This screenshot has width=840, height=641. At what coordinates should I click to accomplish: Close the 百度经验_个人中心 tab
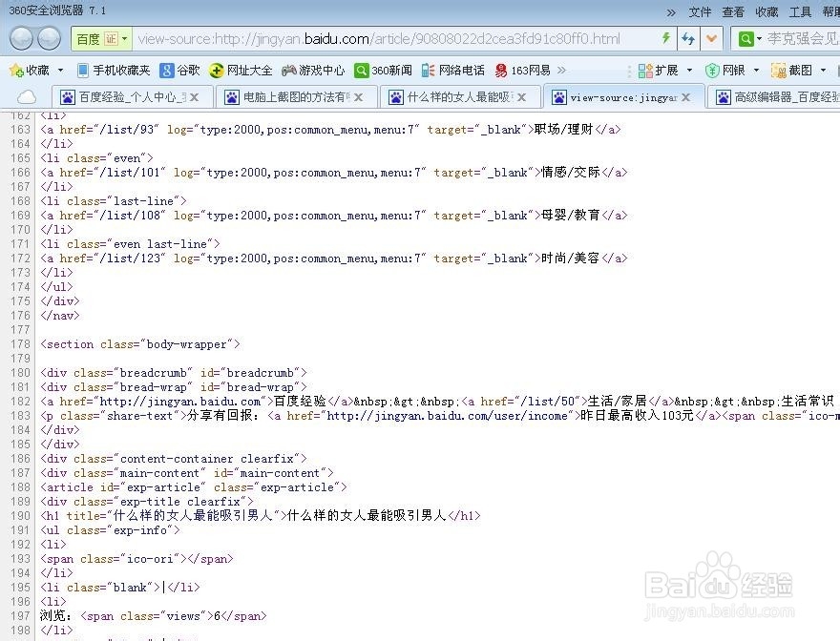click(x=195, y=97)
